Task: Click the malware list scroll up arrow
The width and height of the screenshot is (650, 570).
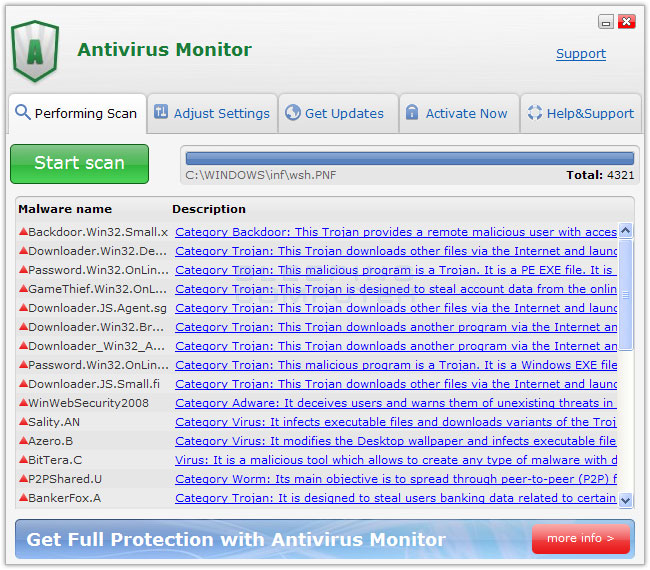Action: pyautogui.click(x=626, y=230)
